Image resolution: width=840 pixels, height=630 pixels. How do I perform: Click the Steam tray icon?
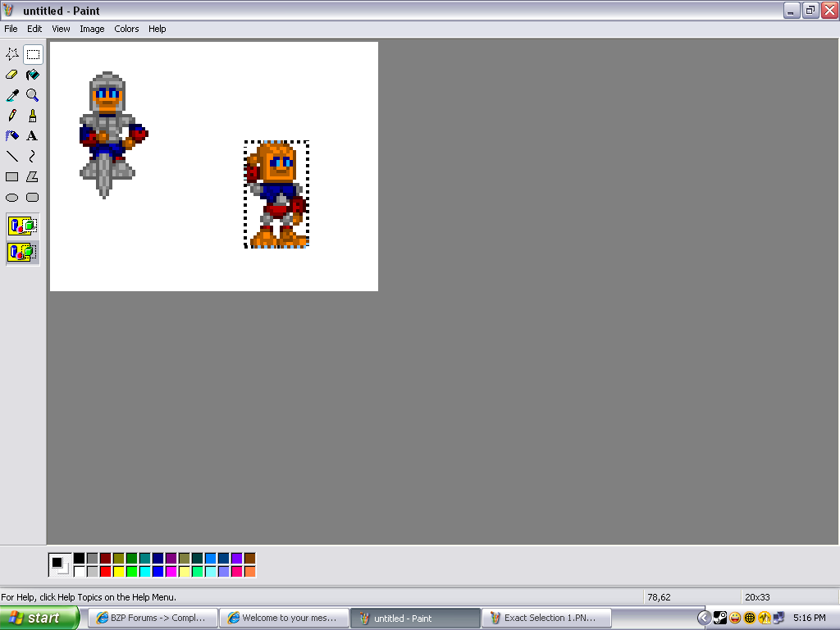(720, 618)
